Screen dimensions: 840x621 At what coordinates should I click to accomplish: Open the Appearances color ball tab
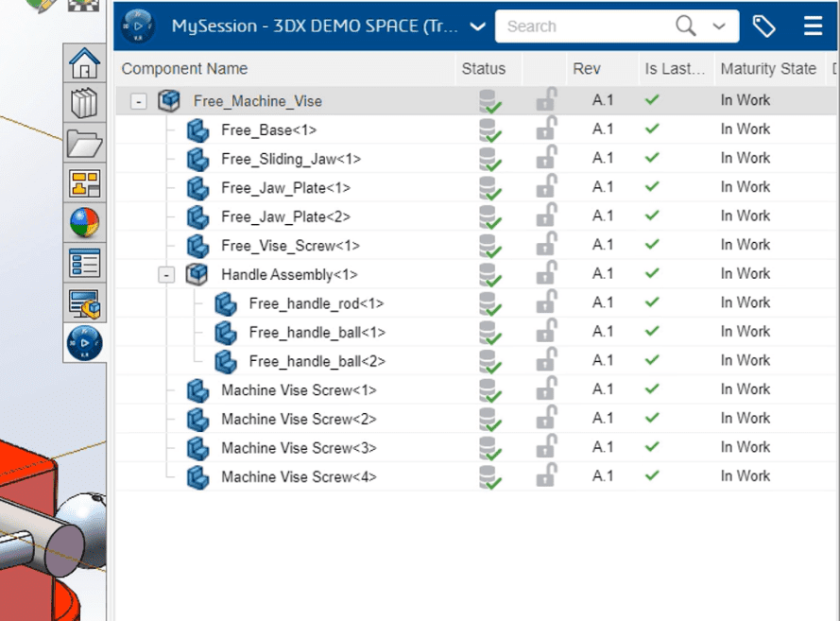pyautogui.click(x=85, y=223)
